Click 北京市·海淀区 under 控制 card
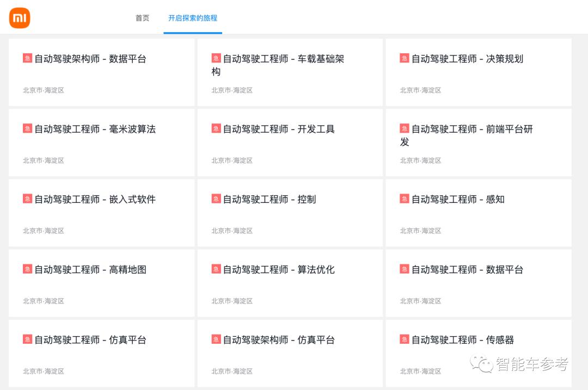This screenshot has height=390, width=588. tap(232, 231)
